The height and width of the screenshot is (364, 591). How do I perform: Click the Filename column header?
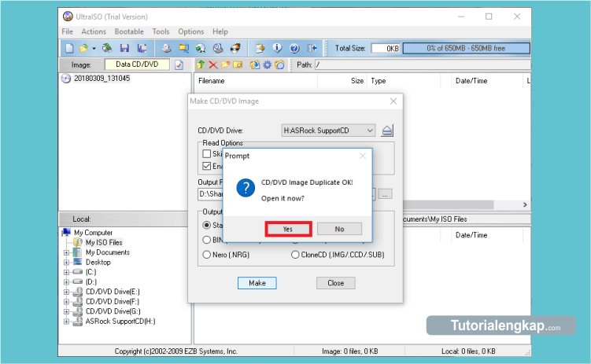[x=256, y=81]
